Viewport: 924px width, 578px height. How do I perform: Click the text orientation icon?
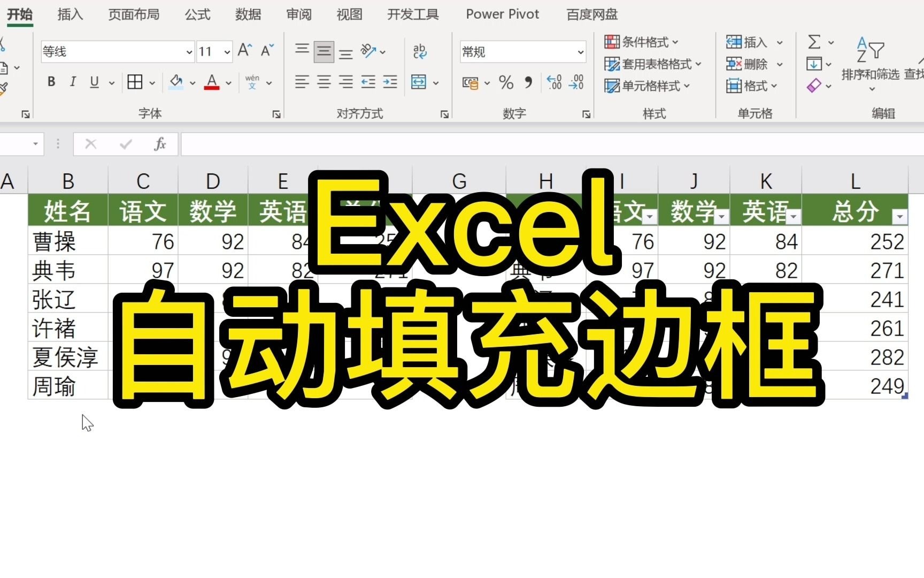(x=368, y=51)
